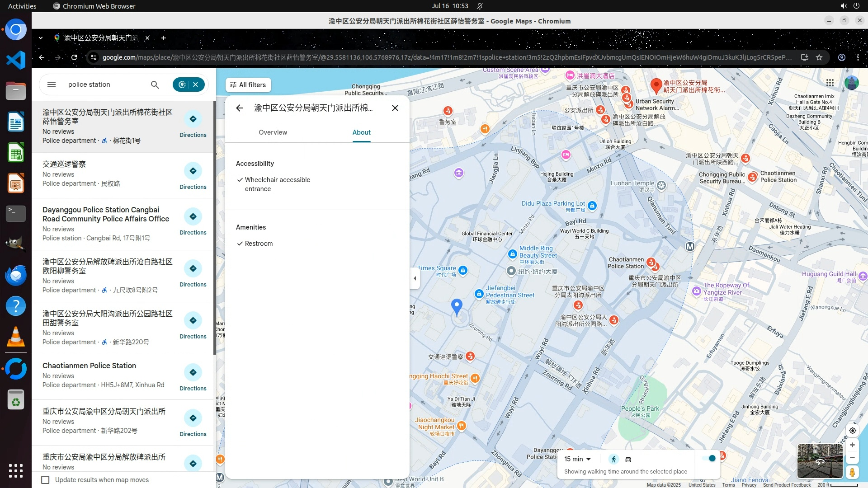The width and height of the screenshot is (868, 488).
Task: Click back arrow in place details panel
Action: pyautogui.click(x=240, y=108)
